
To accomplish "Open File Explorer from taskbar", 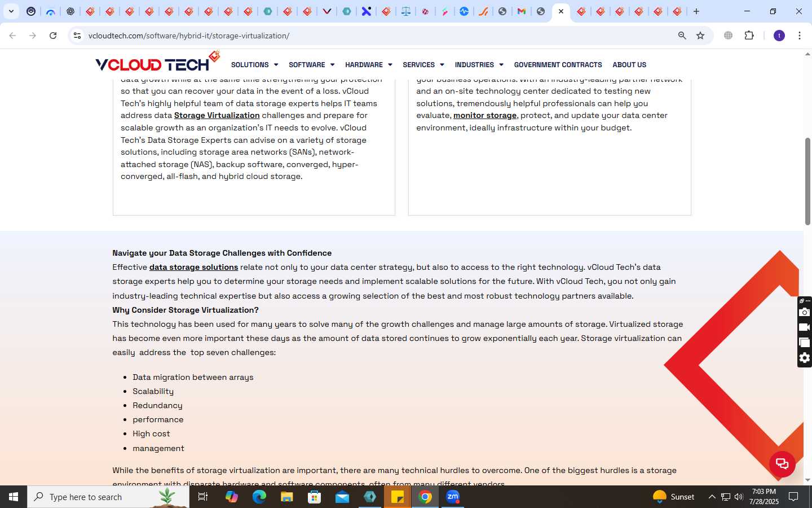I will [287, 497].
